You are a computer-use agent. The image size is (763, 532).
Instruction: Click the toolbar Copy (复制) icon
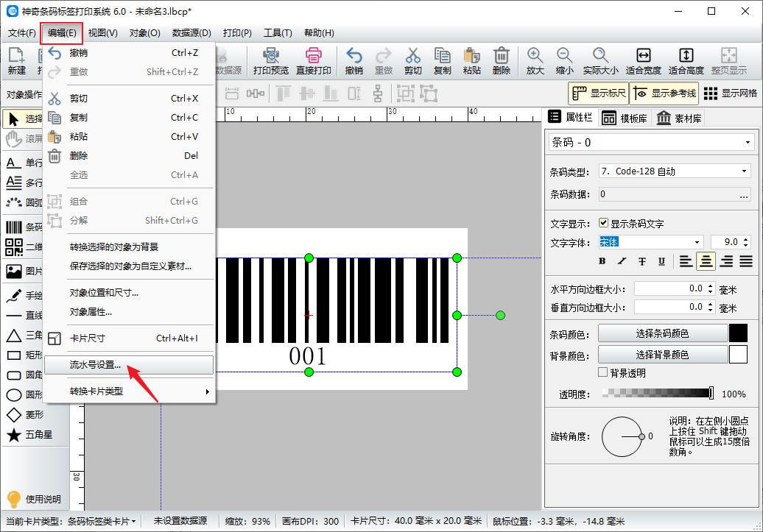point(443,61)
